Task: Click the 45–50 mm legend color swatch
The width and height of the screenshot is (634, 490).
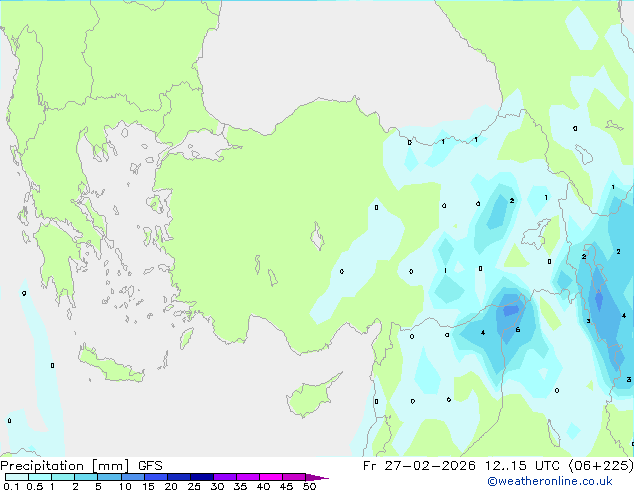Action: click(x=294, y=477)
